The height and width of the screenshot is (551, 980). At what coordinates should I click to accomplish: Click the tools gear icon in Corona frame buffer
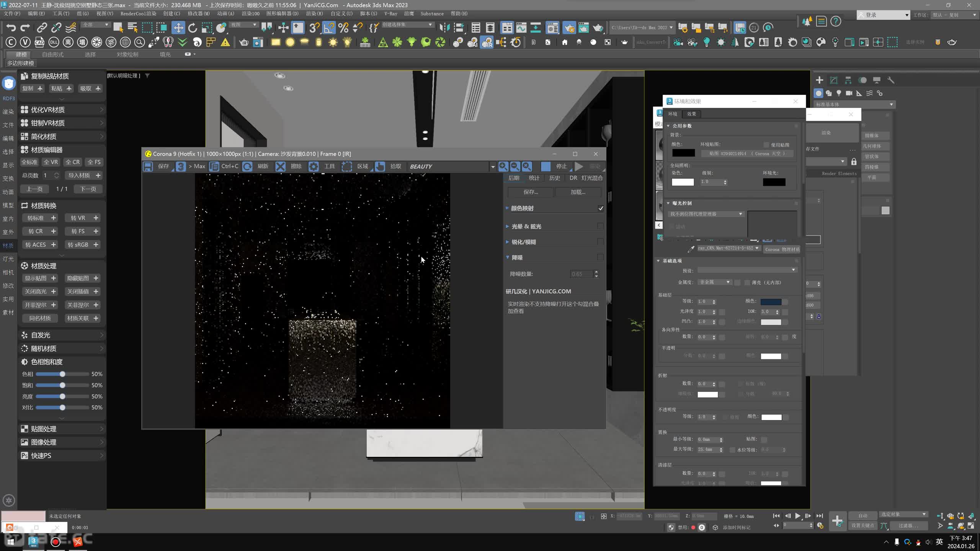pos(314,166)
